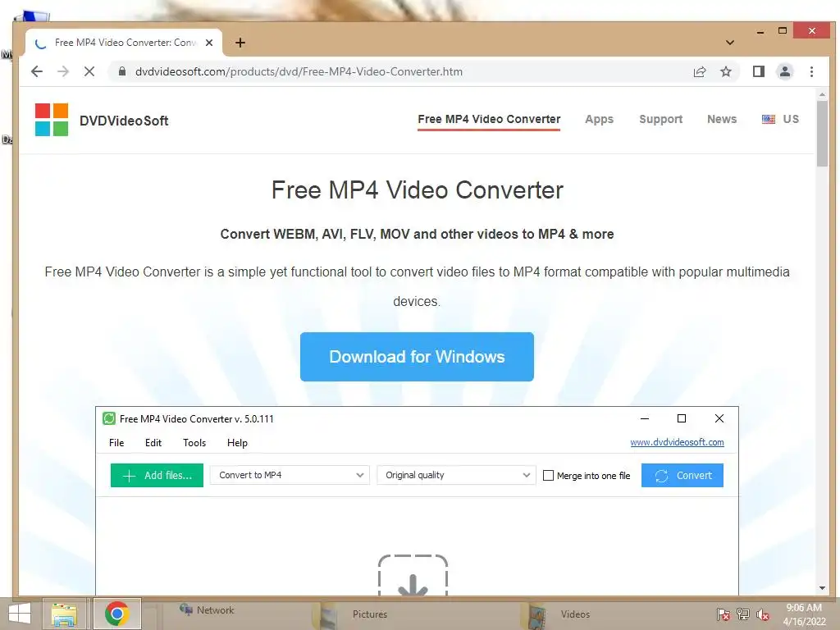Click the Pictures folder label
This screenshot has height=630, width=840.
click(370, 614)
